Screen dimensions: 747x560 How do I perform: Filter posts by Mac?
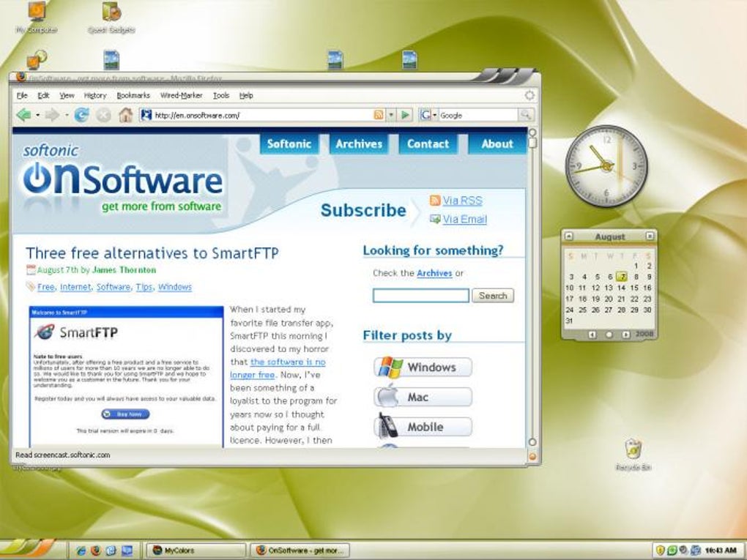click(x=423, y=397)
